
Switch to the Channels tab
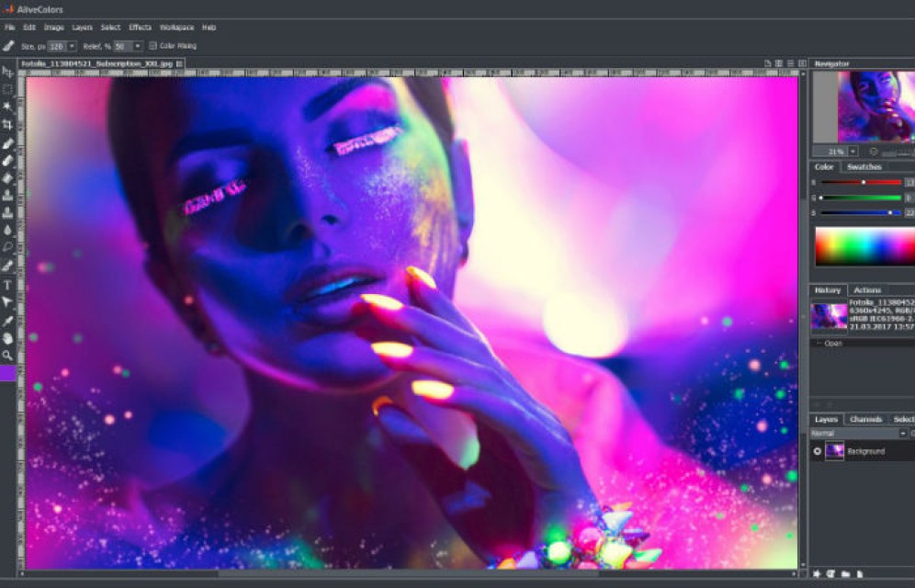[867, 417]
